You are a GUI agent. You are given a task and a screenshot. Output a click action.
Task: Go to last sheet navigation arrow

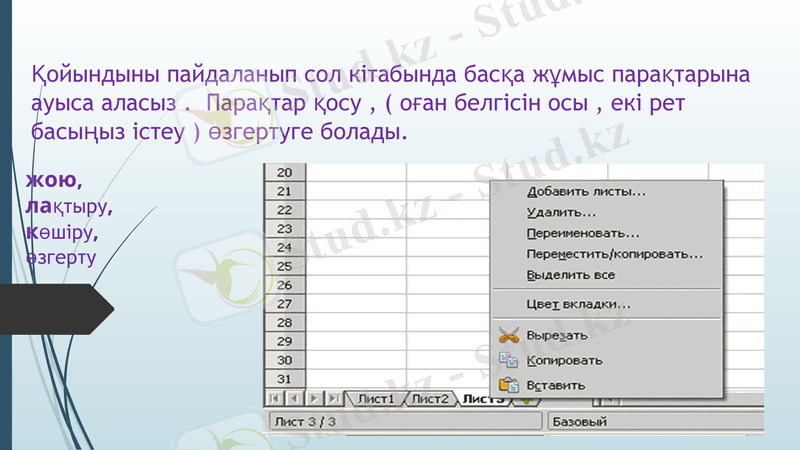coord(331,399)
